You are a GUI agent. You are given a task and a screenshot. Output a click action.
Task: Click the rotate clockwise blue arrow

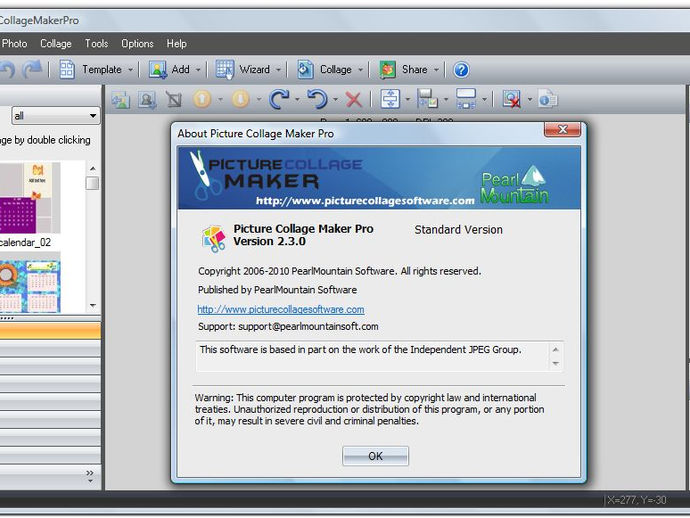tap(279, 99)
